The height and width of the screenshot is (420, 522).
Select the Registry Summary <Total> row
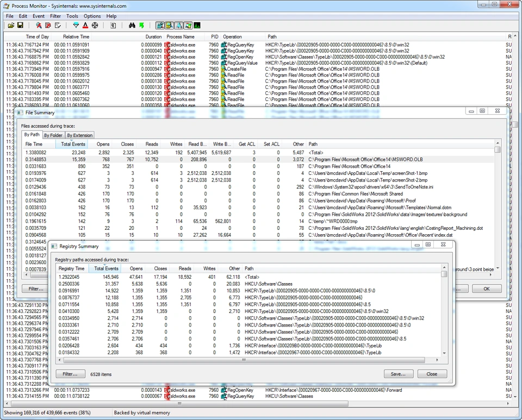point(248,277)
